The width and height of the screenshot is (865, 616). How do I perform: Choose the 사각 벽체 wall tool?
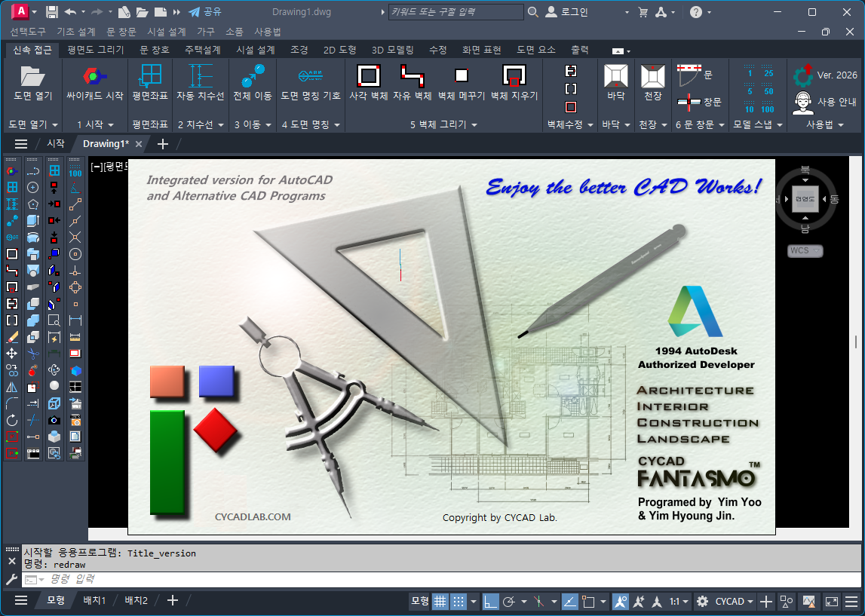click(x=368, y=76)
